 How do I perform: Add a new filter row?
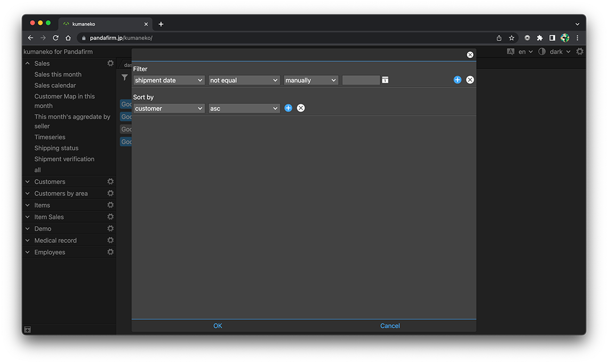457,80
